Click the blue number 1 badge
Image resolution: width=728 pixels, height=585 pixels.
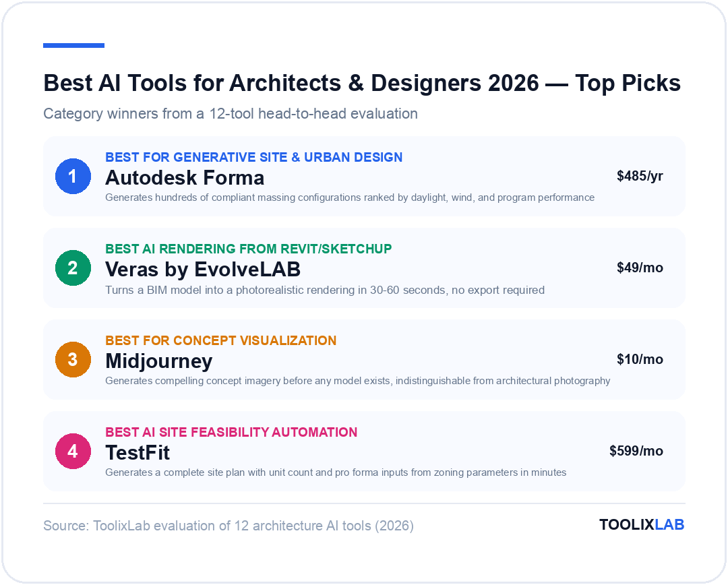tap(73, 176)
